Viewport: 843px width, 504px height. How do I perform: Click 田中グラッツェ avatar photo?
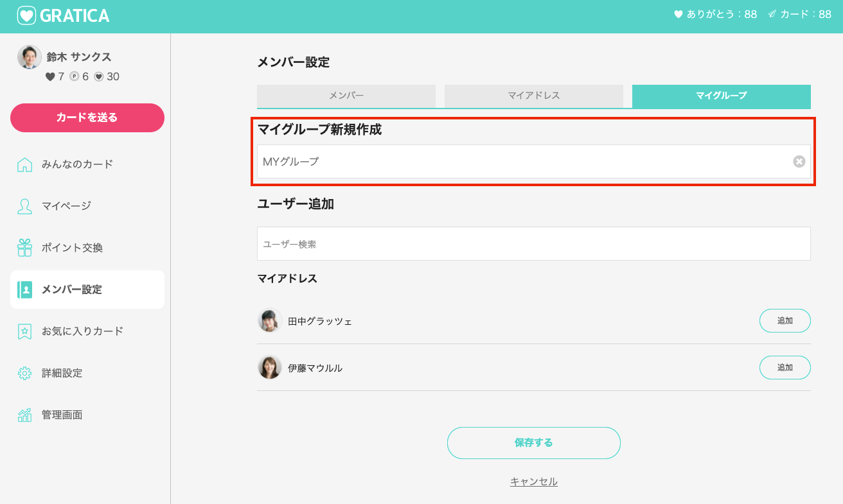click(x=270, y=320)
